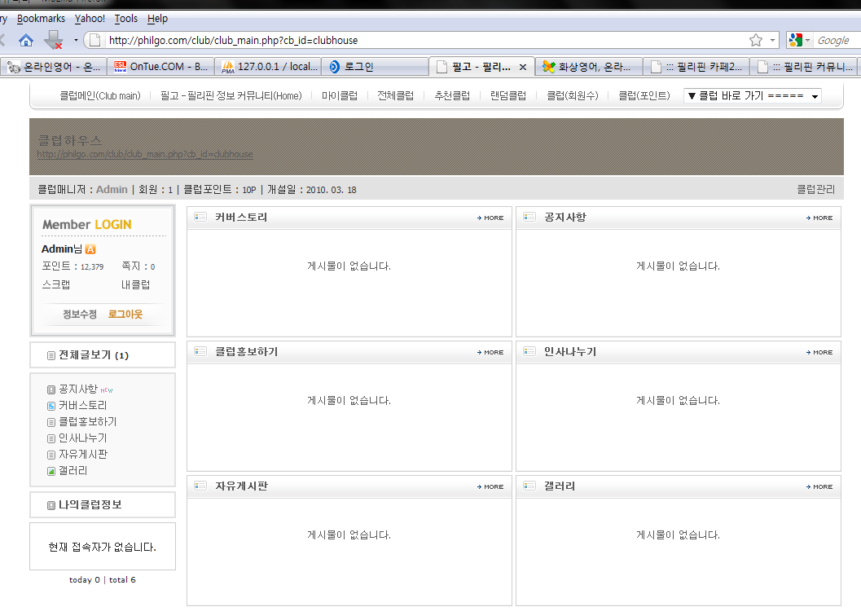Image resolution: width=861 pixels, height=616 pixels.
Task: Click the 정보수정 link
Action: tap(80, 315)
